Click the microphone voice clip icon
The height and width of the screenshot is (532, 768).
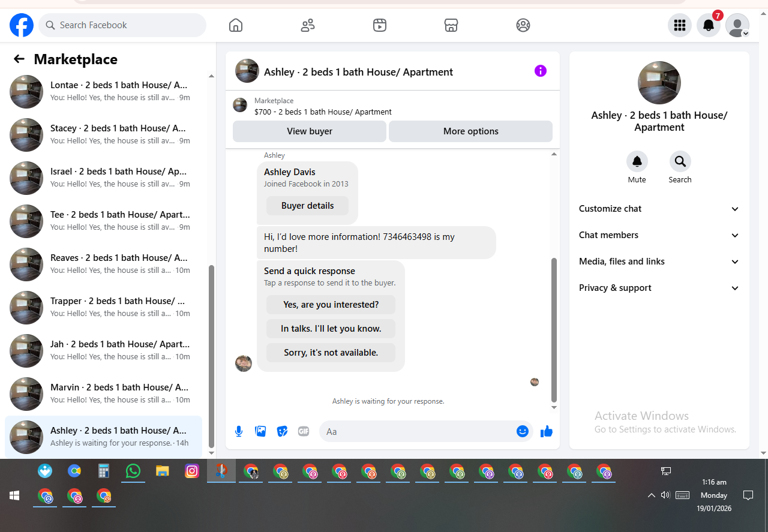coord(239,431)
